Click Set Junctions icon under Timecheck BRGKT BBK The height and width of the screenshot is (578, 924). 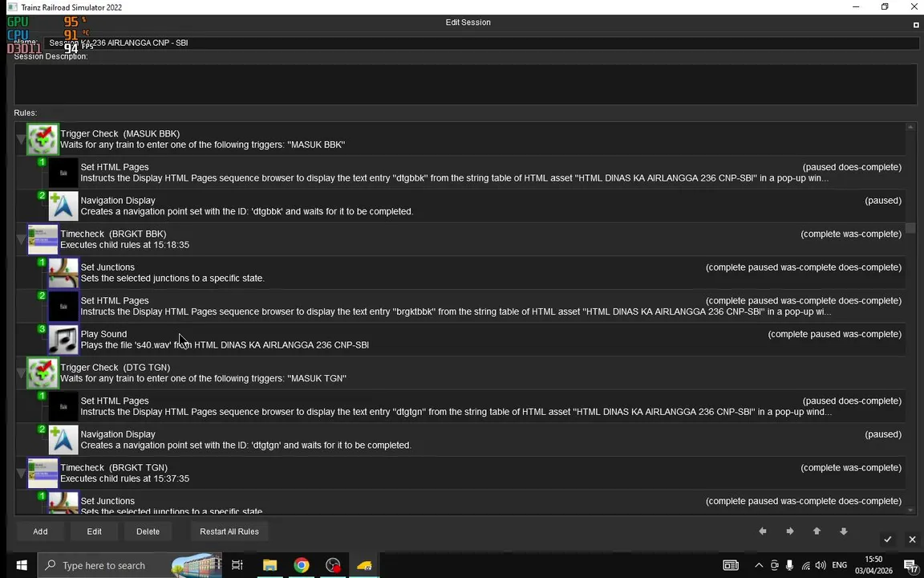[63, 272]
